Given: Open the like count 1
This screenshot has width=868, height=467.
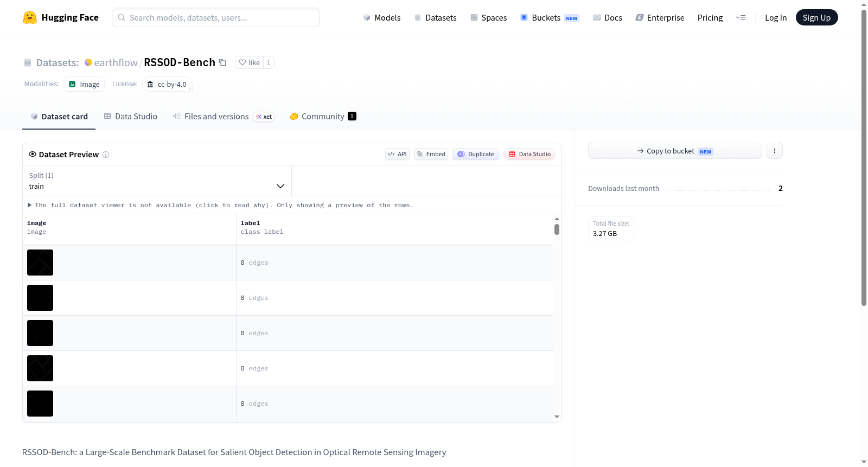Looking at the screenshot, I should [269, 62].
